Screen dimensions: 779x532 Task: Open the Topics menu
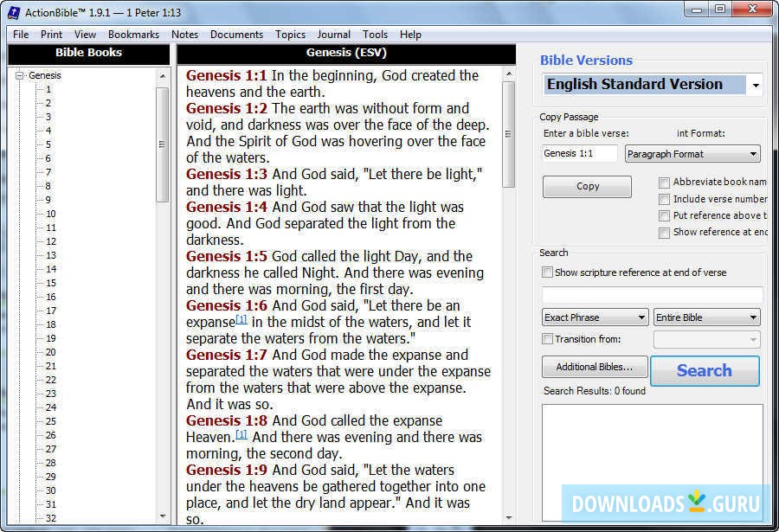290,35
